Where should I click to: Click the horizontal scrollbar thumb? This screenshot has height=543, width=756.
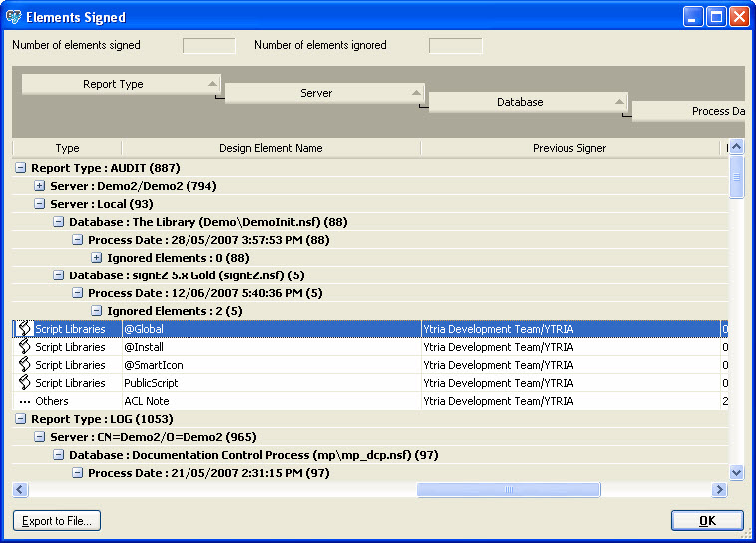509,490
